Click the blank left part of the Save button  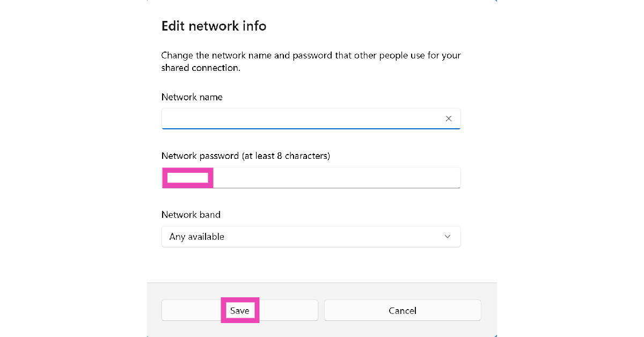click(x=188, y=310)
